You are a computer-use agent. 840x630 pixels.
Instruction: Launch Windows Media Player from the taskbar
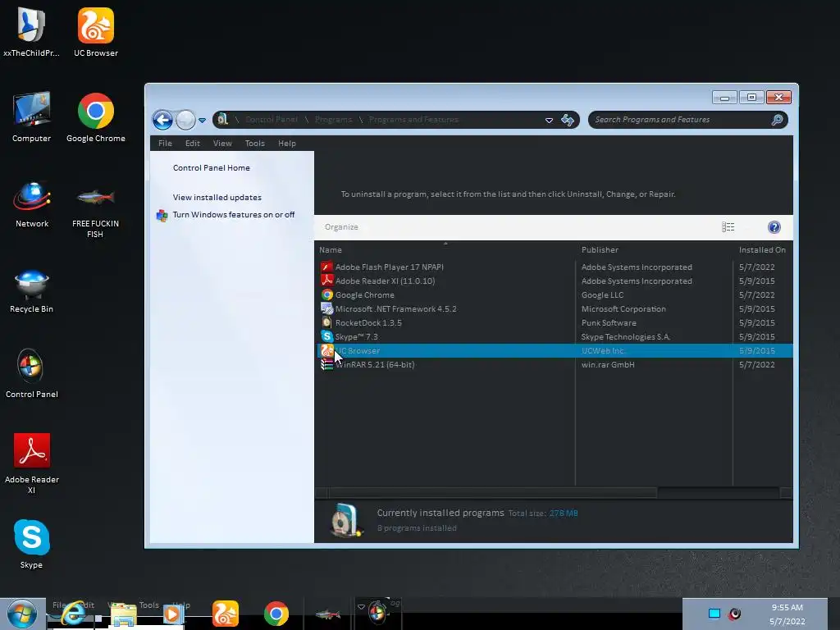click(172, 614)
